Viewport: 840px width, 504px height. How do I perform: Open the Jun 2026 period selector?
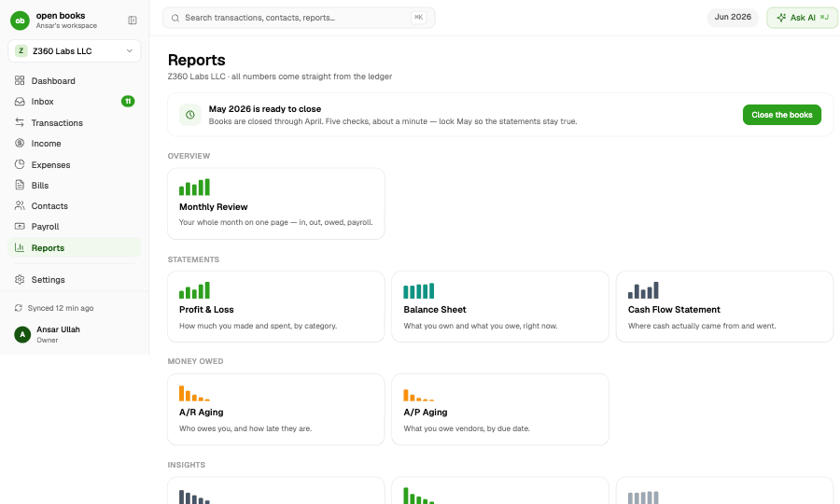(733, 17)
